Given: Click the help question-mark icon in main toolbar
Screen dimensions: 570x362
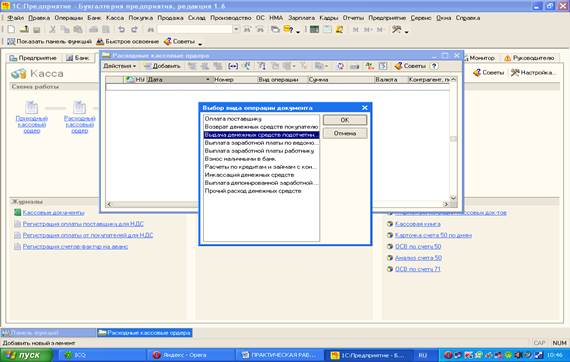Looking at the screenshot, I should [x=288, y=29].
